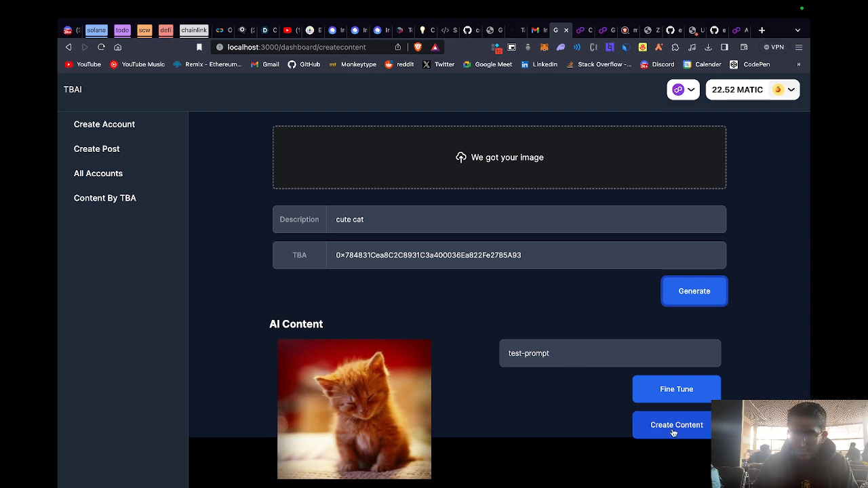Screen dimensions: 868x488
Task: Click the upload cloud icon in dropzone
Action: (461, 157)
